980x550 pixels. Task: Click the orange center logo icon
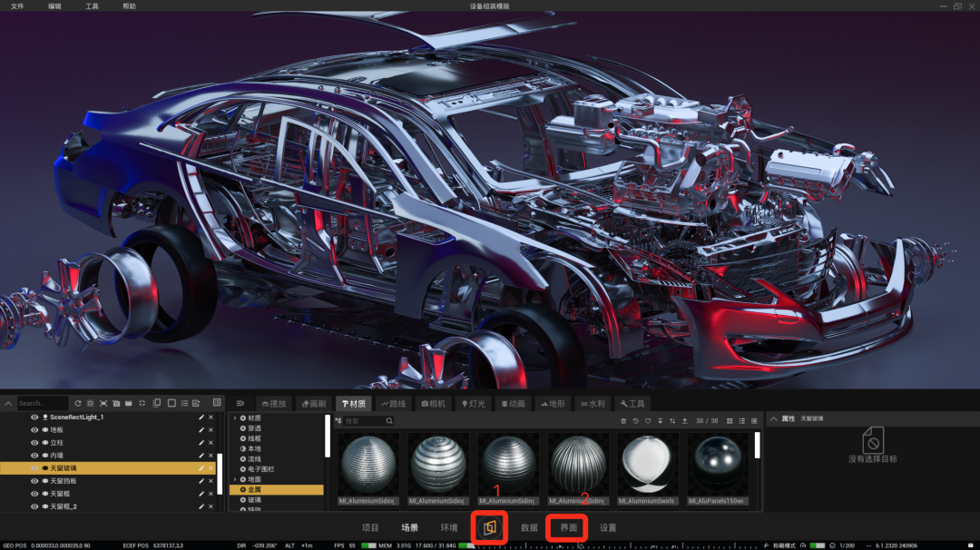[490, 527]
